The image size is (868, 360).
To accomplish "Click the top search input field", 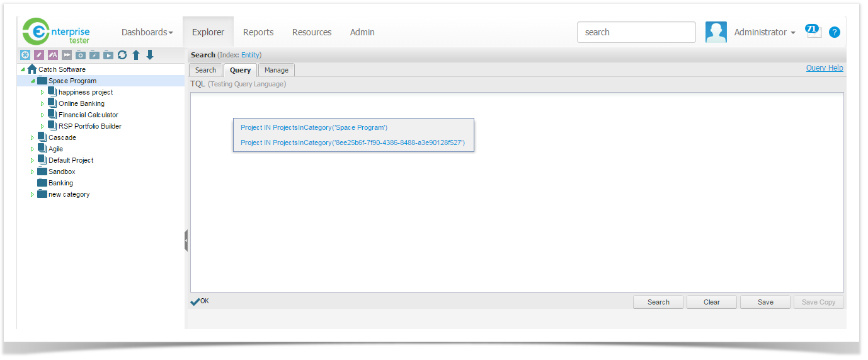I will pos(636,32).
